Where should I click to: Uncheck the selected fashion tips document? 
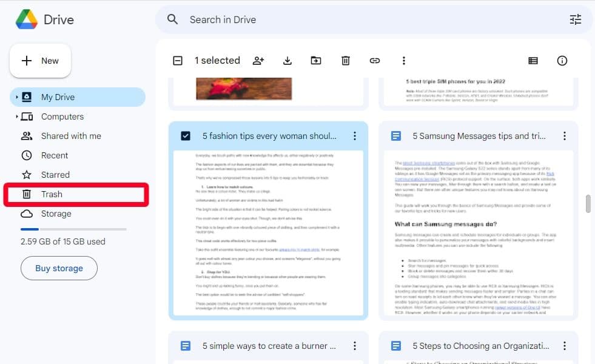(x=186, y=136)
